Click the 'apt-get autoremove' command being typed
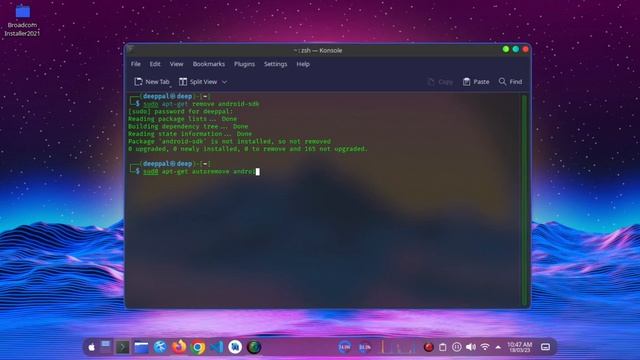The width and height of the screenshot is (640, 360). coord(201,171)
